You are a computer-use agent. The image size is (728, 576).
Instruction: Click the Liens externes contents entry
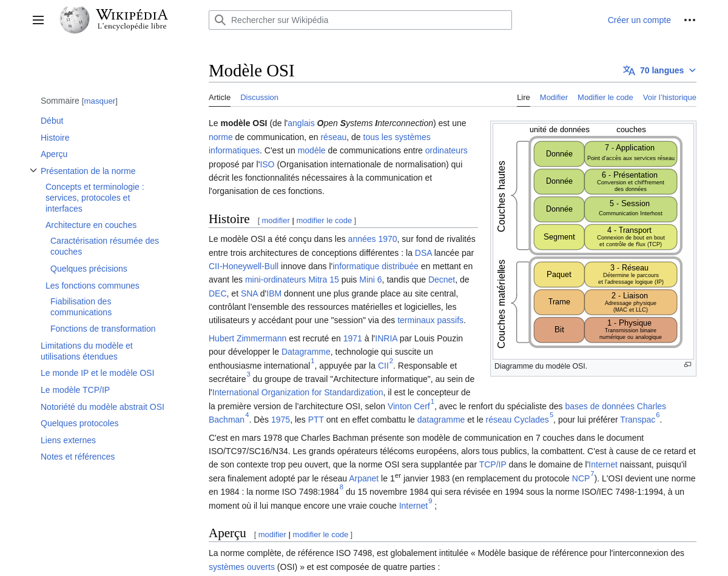tap(68, 440)
